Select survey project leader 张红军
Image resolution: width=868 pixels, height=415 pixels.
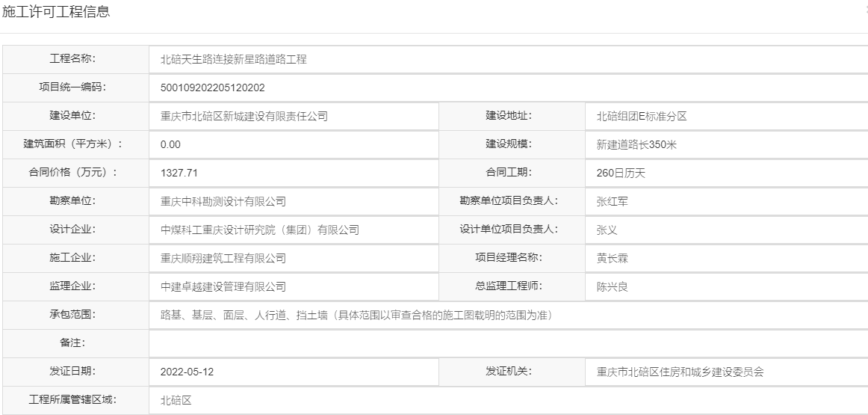pos(613,202)
